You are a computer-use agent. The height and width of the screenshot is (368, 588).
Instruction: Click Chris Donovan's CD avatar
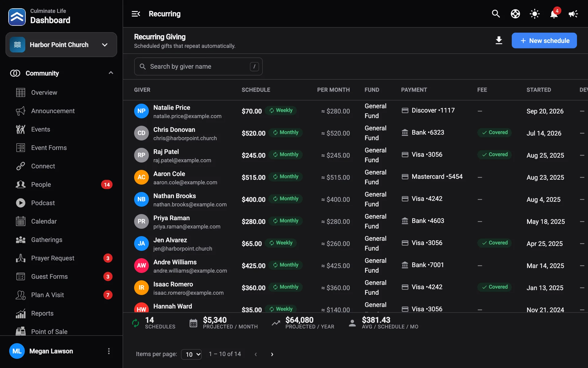[x=141, y=133]
